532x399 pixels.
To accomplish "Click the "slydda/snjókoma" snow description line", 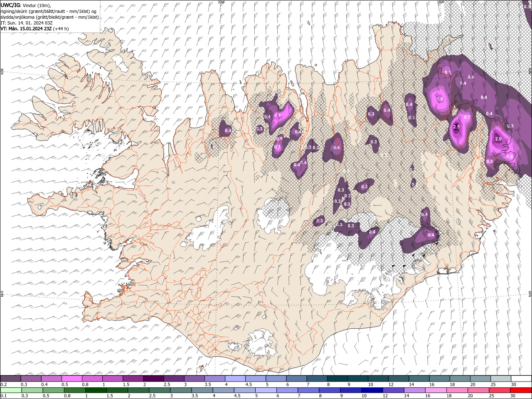I will click(49, 17).
